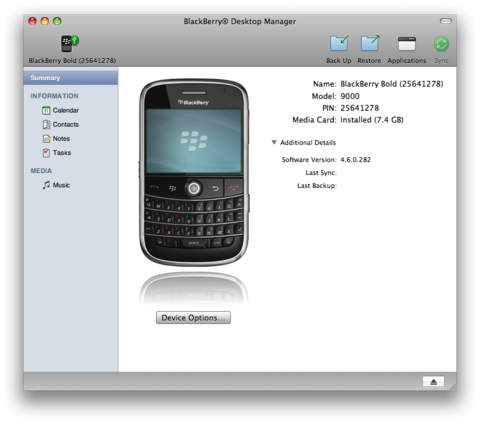Click the window resize grip corner
Screen dimensions: 480x423
point(453,387)
